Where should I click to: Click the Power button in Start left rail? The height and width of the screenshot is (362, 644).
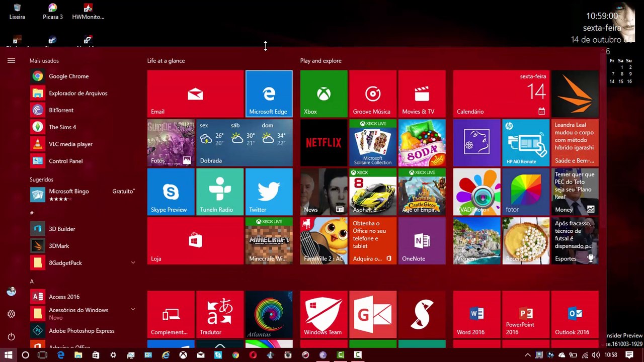tap(11, 337)
